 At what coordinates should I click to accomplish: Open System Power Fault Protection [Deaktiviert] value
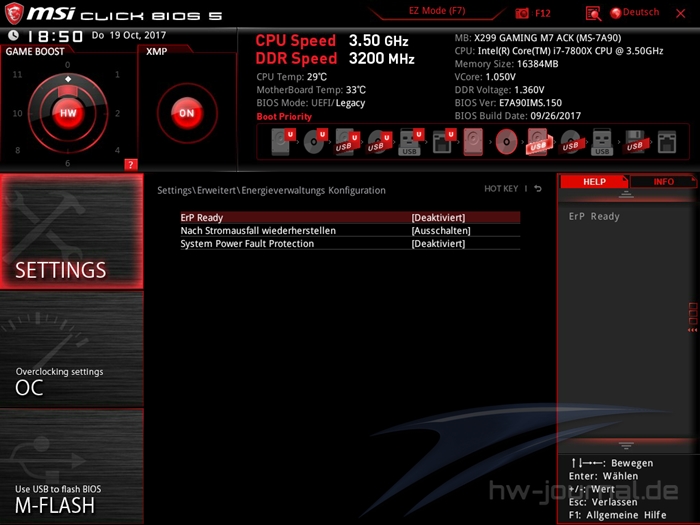(x=438, y=244)
